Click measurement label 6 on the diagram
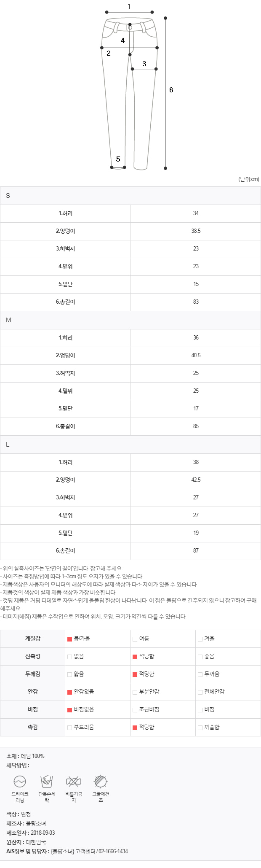Viewport: 261px width, 868px height. 171,90
